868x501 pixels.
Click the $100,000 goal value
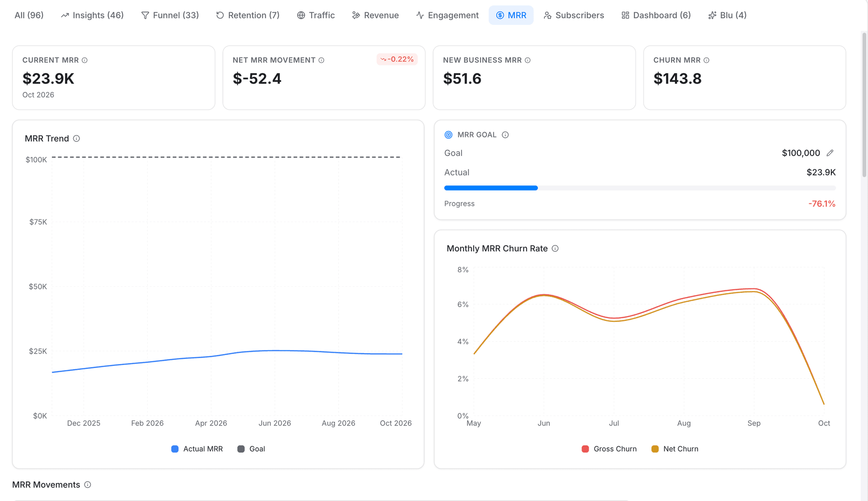pos(801,153)
